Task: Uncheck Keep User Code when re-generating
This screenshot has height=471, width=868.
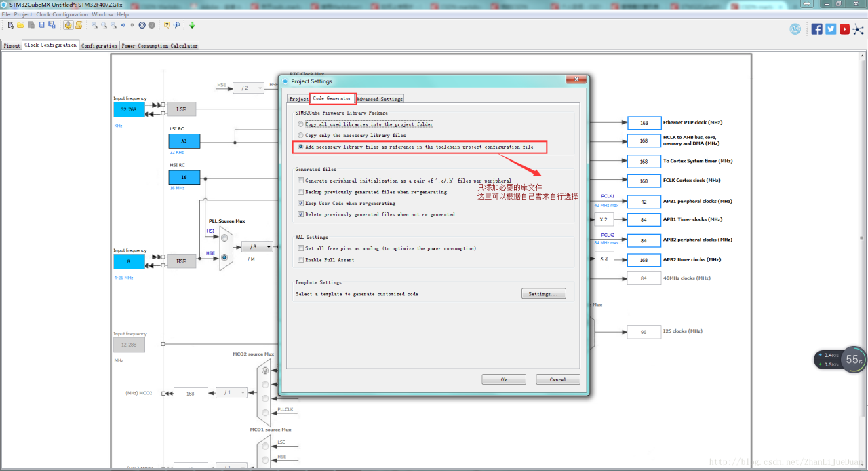Action: coord(301,203)
